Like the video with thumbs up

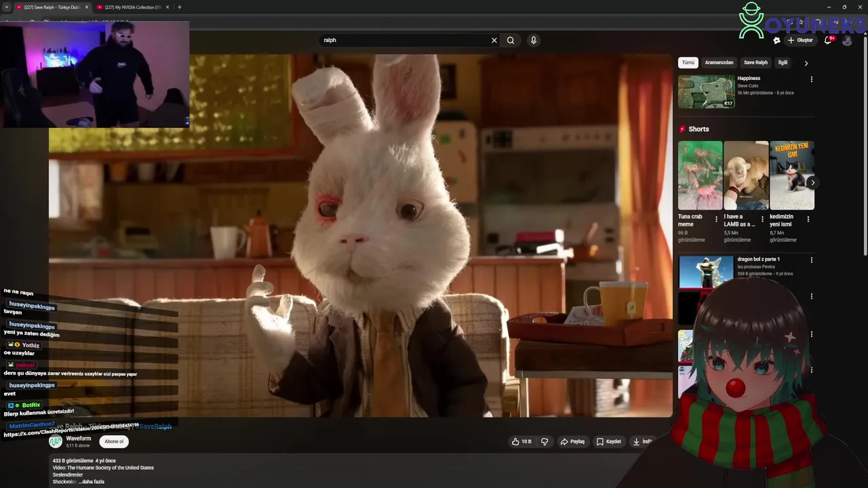521,442
